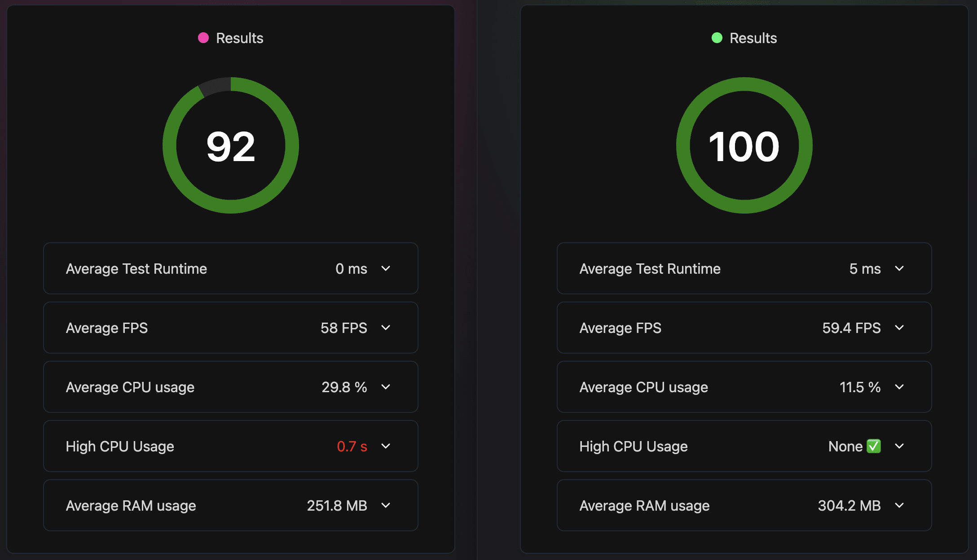Open the row showing 304.2 MB
Screen dimensions: 977x560
744,505
